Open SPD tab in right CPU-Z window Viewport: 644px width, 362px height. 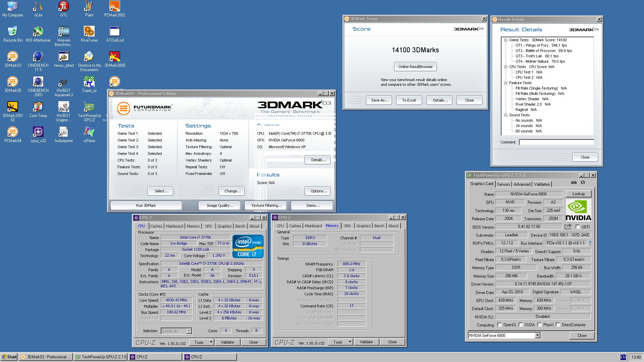pos(347,226)
